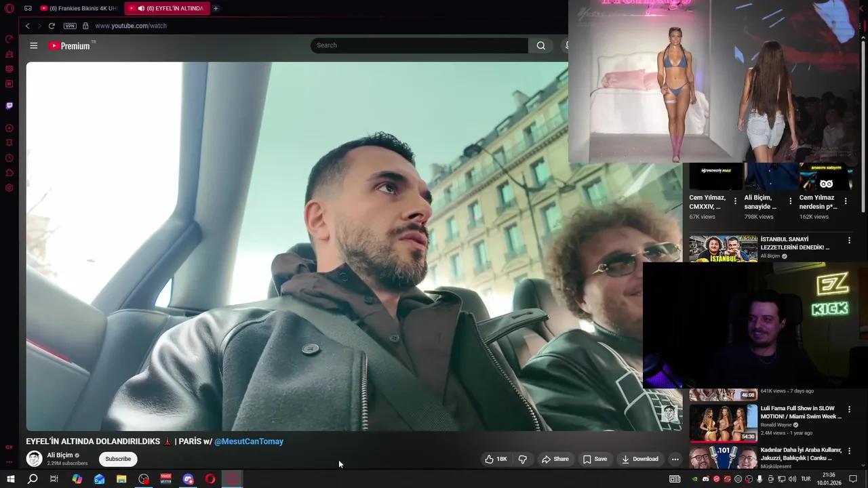Share the video
Image resolution: width=868 pixels, height=488 pixels.
(555, 459)
